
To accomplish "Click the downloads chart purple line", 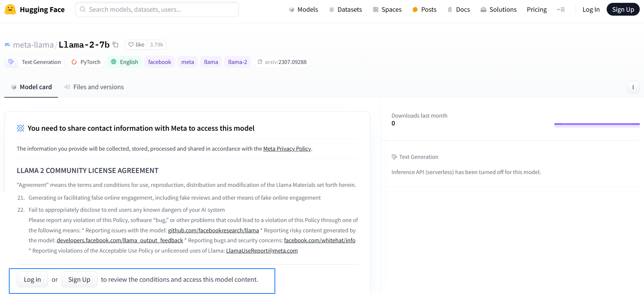I will pos(597,124).
